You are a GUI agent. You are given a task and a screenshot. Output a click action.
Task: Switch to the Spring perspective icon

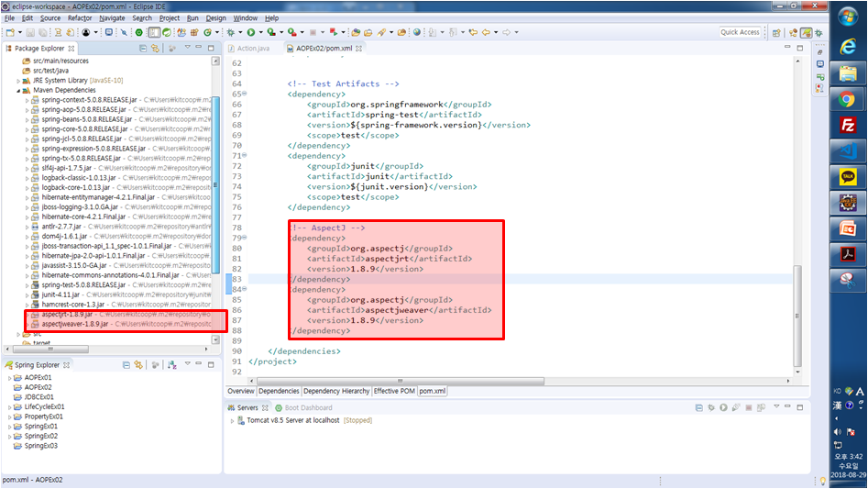(806, 33)
